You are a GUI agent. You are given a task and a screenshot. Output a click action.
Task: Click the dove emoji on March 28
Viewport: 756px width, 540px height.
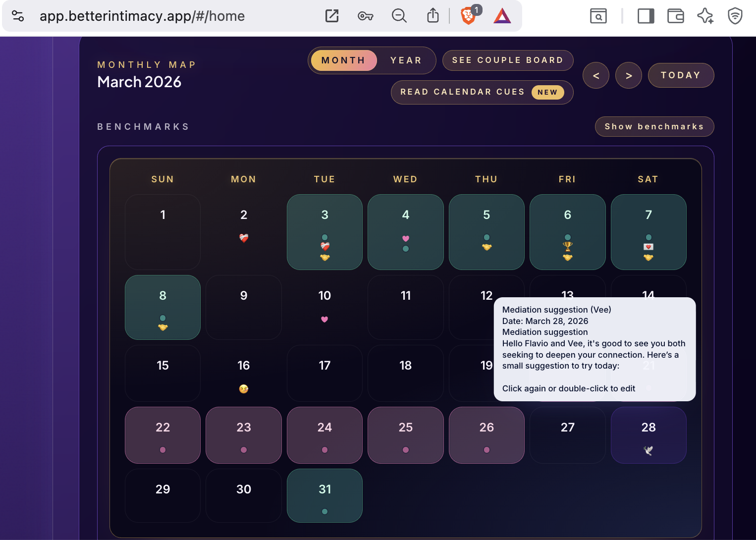(648, 451)
